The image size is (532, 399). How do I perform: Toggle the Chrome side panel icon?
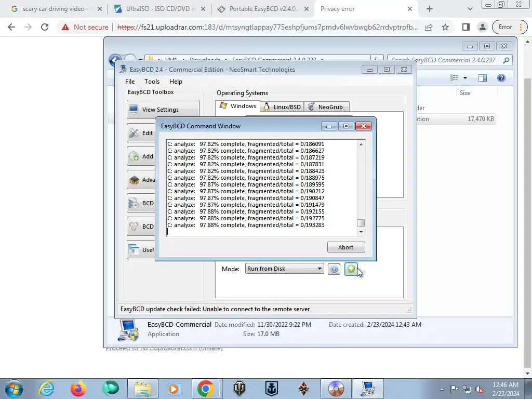click(466, 27)
